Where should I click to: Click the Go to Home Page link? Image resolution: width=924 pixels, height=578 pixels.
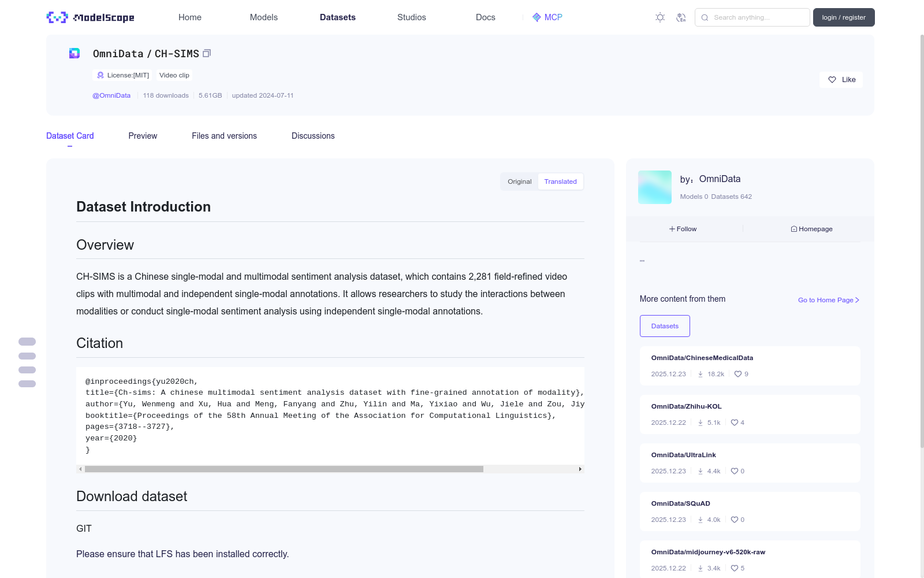pos(829,300)
